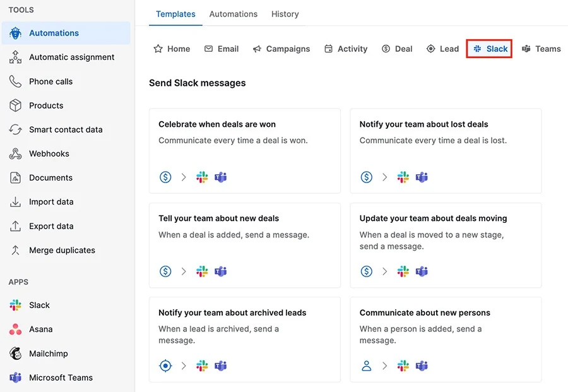Click the Email envelope icon
Viewport: 568px width, 392px height.
[x=209, y=49]
